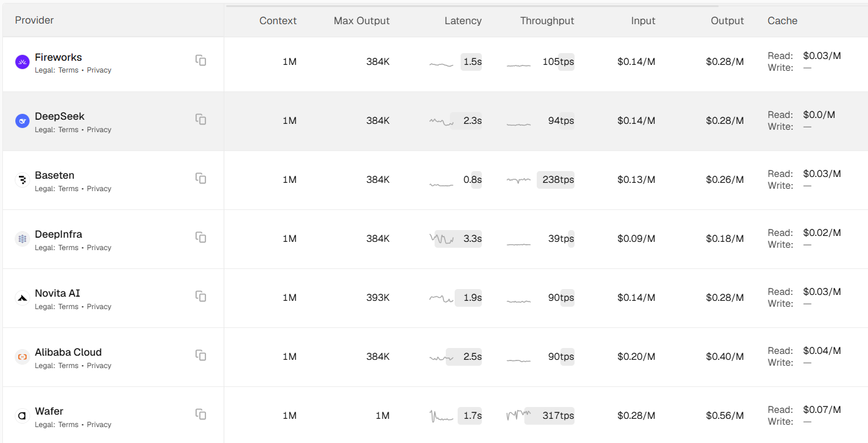Open the DeepSeek Privacy link

[x=99, y=130]
